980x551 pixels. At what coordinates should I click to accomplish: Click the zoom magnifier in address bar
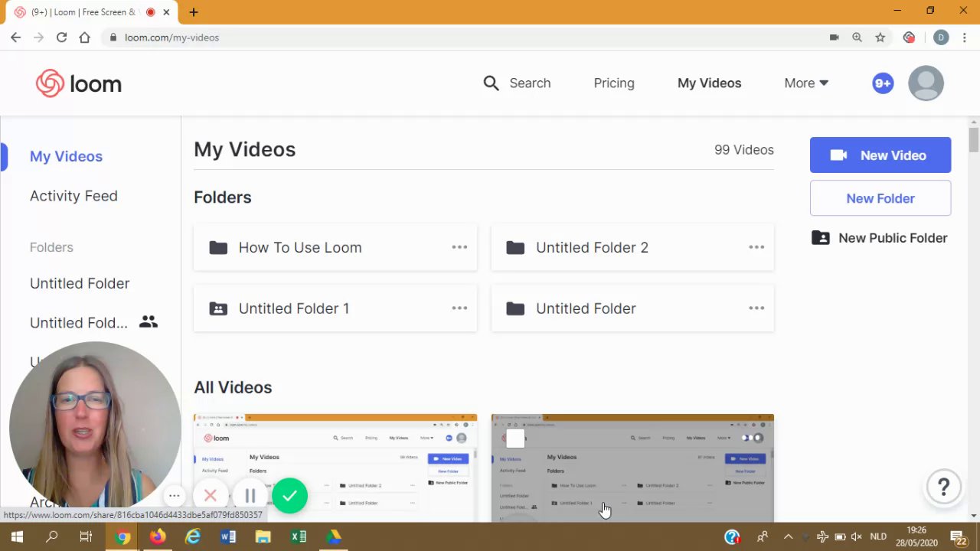click(857, 37)
